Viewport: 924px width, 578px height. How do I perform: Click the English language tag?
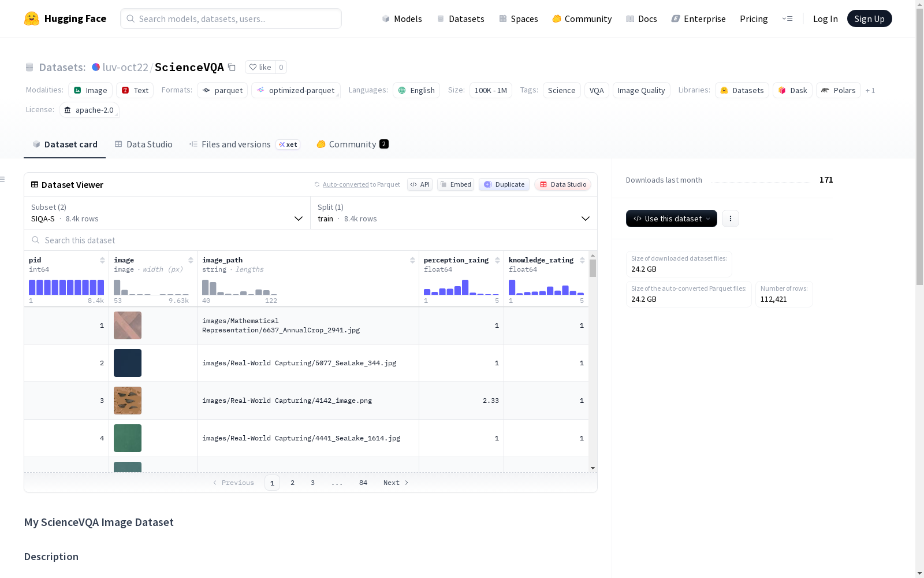(x=416, y=90)
